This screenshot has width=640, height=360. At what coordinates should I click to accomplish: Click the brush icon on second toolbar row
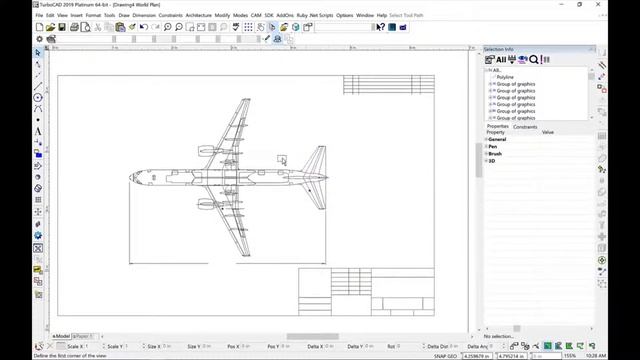point(267,39)
